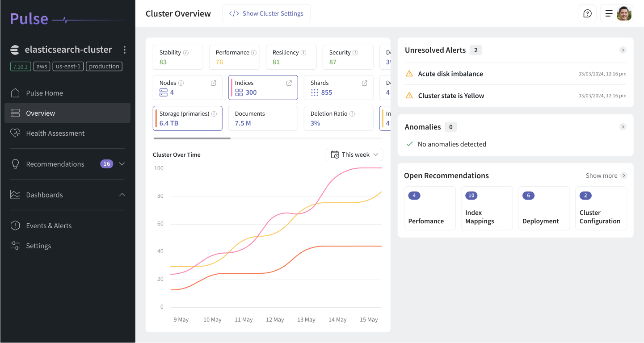
Task: Expand the Recommendations submenu chevron
Action: point(122,164)
